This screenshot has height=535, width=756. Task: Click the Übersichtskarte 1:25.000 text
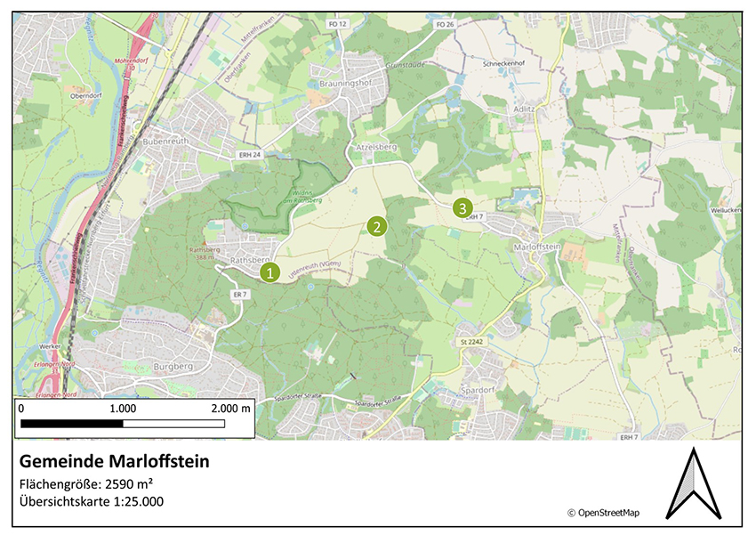click(x=92, y=501)
